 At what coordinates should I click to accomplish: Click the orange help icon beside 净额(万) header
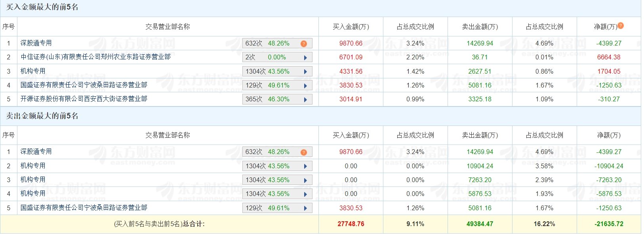pyautogui.click(x=621, y=26)
